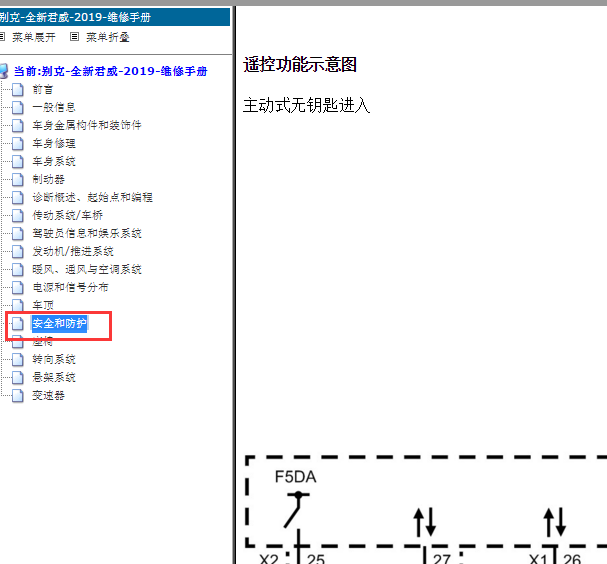Click the page icon beside 一般信息
The height and width of the screenshot is (564, 607).
click(17, 107)
